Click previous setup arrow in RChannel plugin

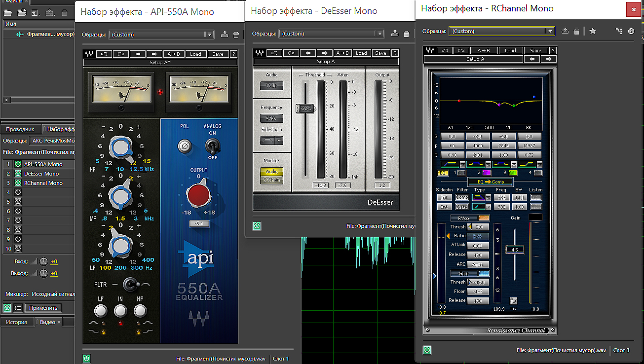coord(531,59)
